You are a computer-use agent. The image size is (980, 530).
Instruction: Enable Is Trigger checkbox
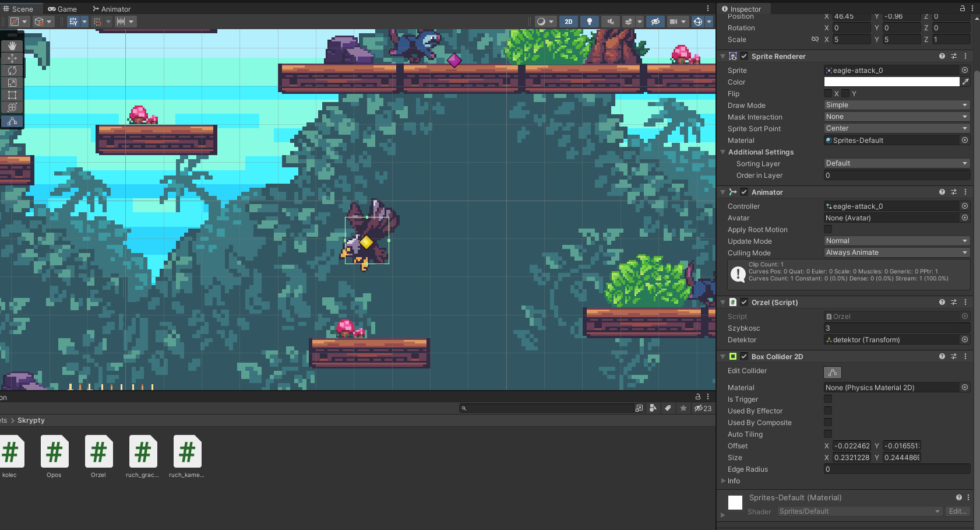pyautogui.click(x=828, y=399)
